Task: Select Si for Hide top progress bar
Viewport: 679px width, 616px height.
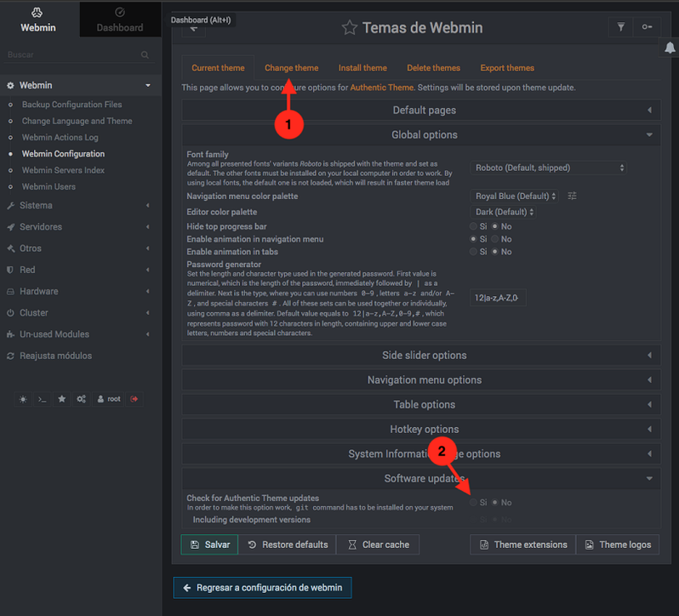Action: [x=473, y=226]
